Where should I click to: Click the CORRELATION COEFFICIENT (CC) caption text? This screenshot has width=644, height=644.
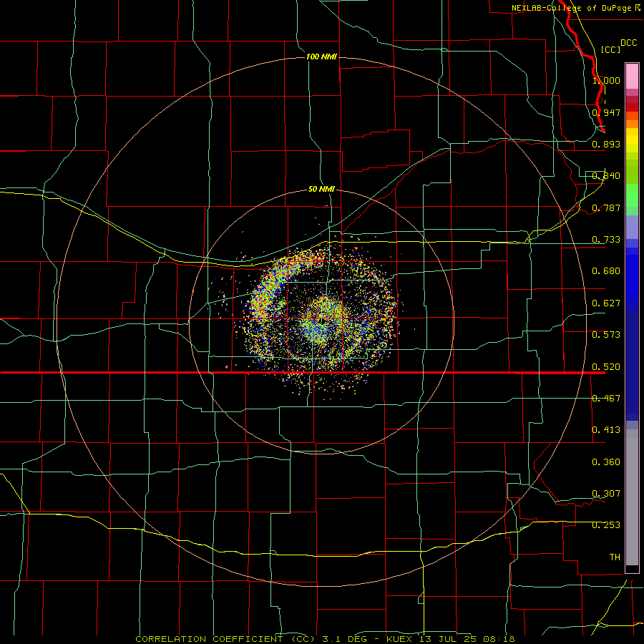click(225, 639)
